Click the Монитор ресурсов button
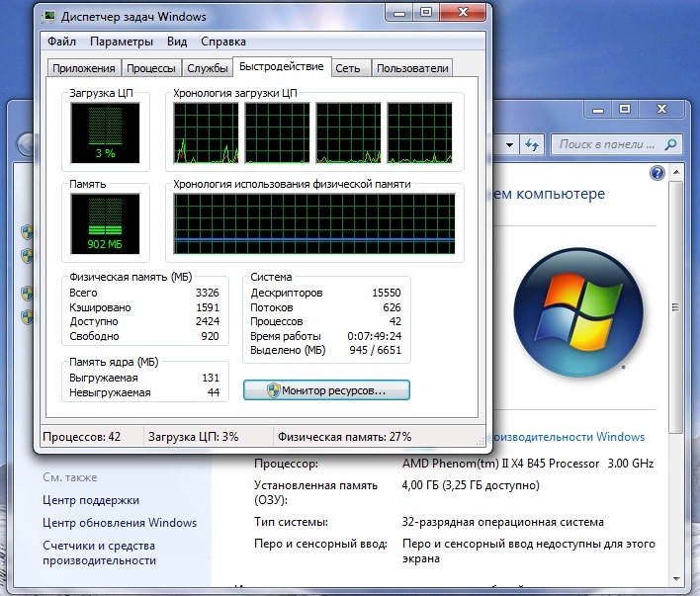700x596 pixels. (x=326, y=390)
